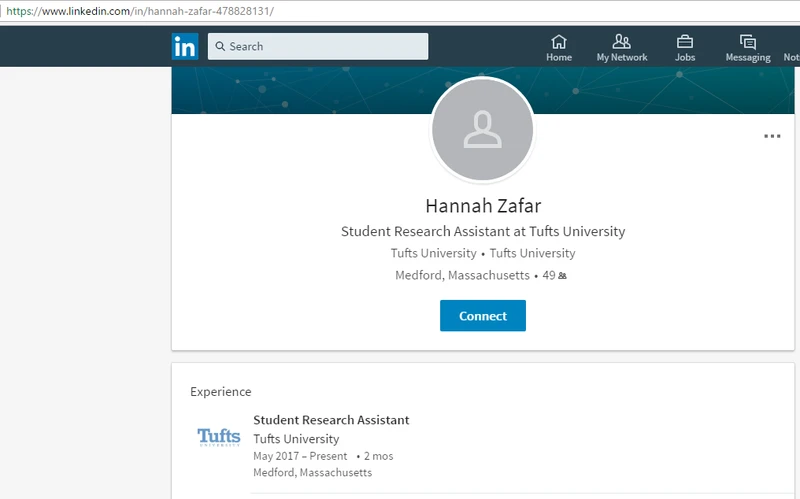Open Tufts University under the experience entry

[296, 439]
